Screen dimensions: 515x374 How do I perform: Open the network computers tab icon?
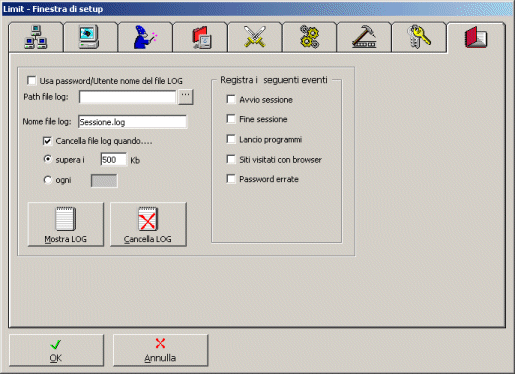(36, 37)
